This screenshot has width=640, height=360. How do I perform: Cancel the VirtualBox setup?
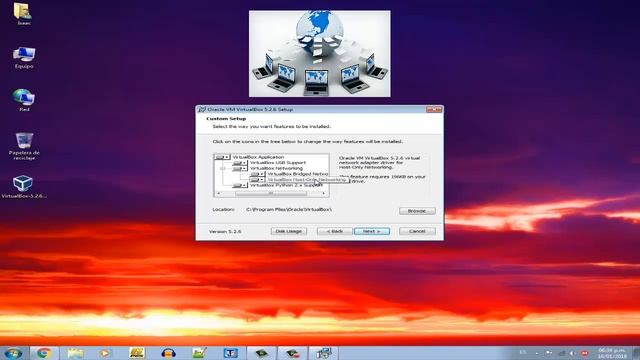point(417,231)
